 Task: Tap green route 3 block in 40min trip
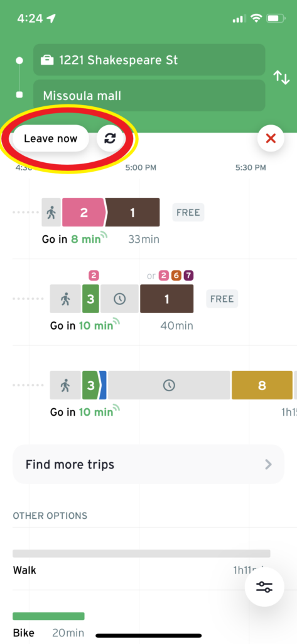click(90, 299)
